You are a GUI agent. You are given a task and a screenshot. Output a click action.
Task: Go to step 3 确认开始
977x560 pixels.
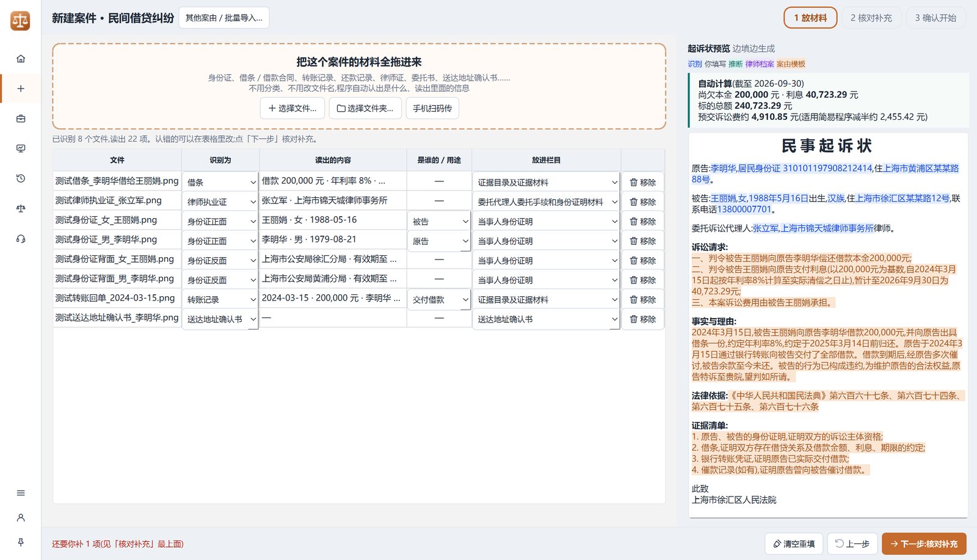(935, 18)
